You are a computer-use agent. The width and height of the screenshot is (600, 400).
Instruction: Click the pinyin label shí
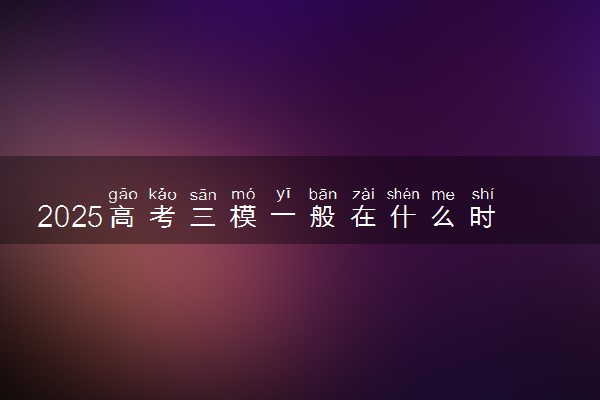(x=483, y=194)
